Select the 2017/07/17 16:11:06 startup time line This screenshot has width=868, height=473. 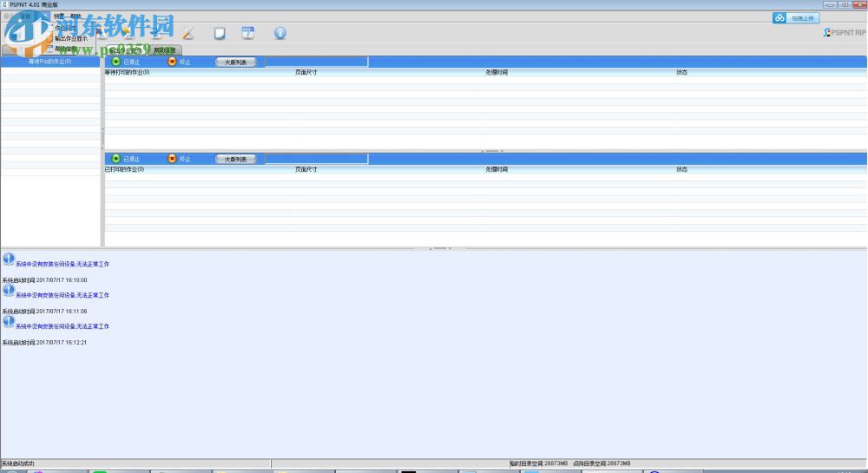click(44, 312)
